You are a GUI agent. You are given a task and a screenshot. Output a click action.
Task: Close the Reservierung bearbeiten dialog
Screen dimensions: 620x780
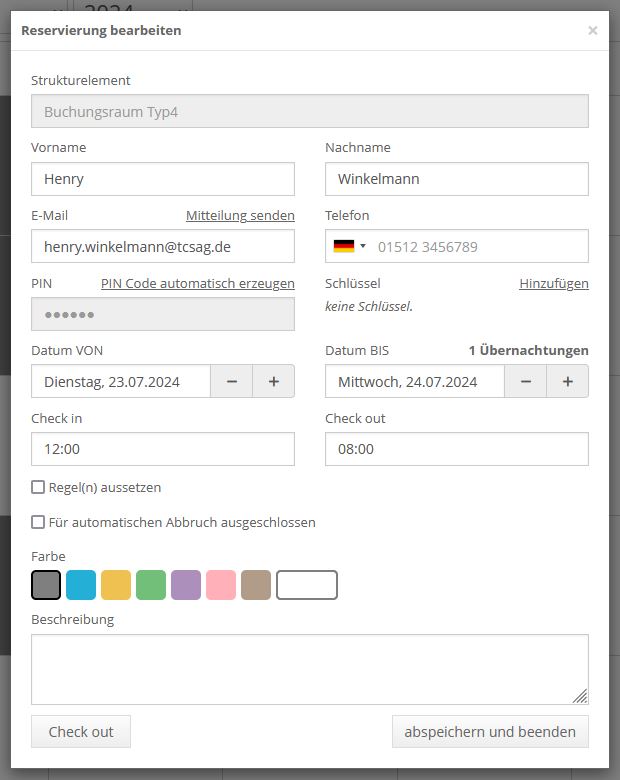(x=592, y=30)
